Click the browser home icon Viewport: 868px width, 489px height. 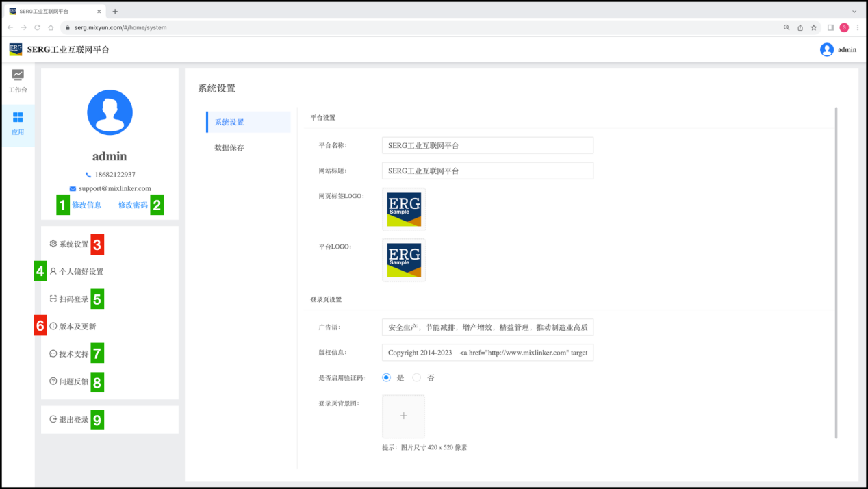coord(51,27)
